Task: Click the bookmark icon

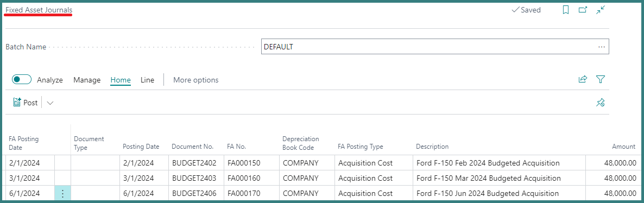Action: pos(566,10)
